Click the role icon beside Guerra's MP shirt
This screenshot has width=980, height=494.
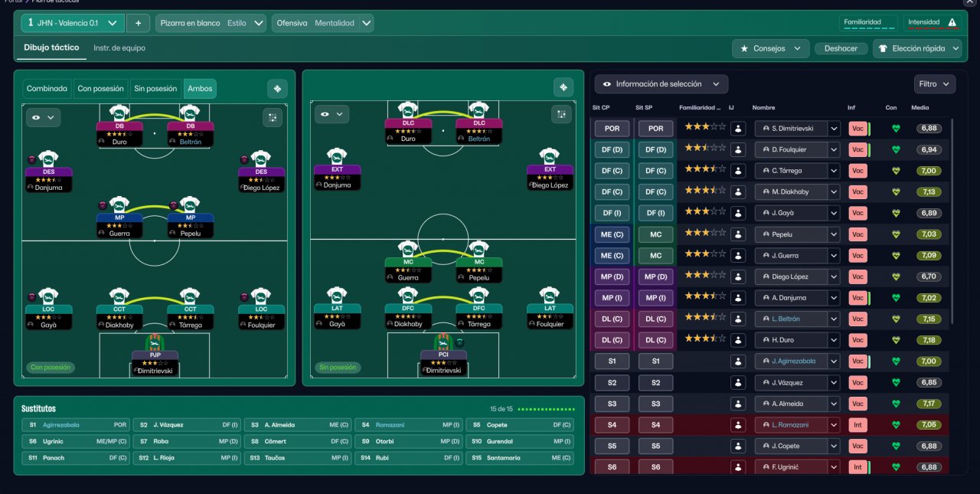101,205
